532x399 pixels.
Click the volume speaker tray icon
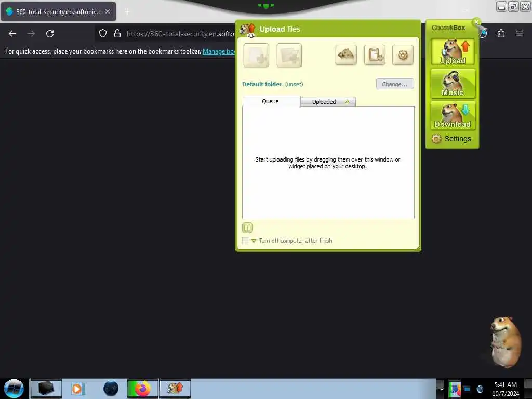click(x=480, y=389)
